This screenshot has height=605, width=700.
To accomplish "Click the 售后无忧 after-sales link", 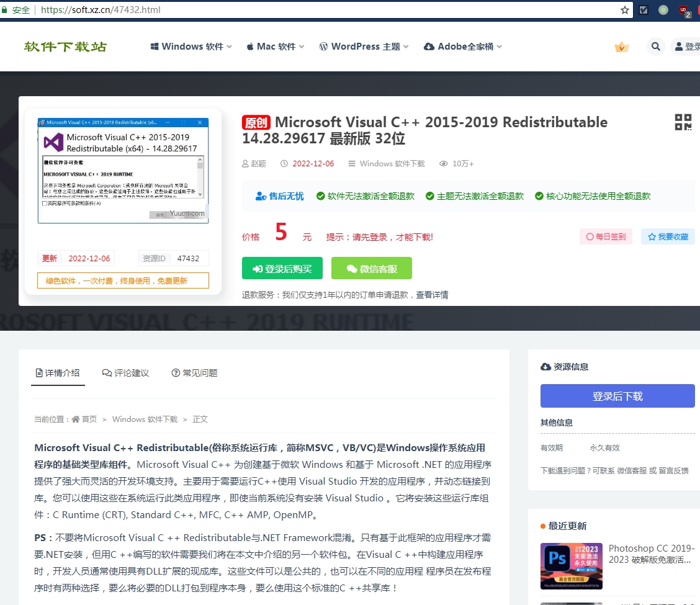I will (279, 196).
